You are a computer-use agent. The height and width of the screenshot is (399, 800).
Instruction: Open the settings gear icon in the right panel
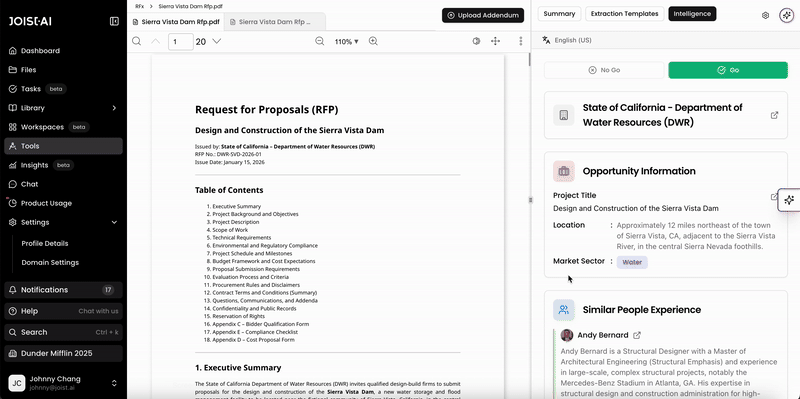[765, 15]
